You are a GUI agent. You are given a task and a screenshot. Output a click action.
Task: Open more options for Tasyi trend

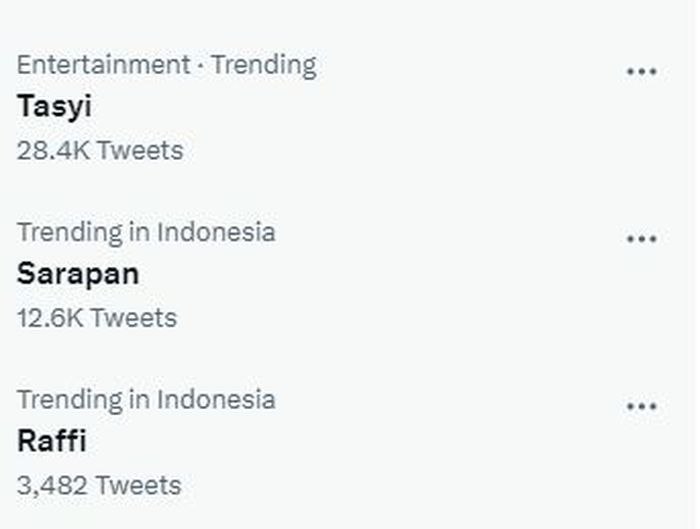click(641, 72)
